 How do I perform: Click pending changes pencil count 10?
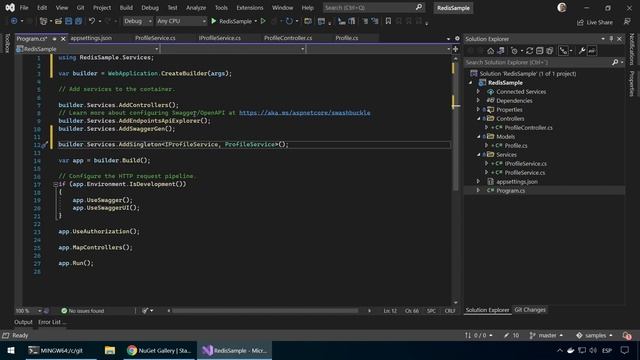pos(511,336)
